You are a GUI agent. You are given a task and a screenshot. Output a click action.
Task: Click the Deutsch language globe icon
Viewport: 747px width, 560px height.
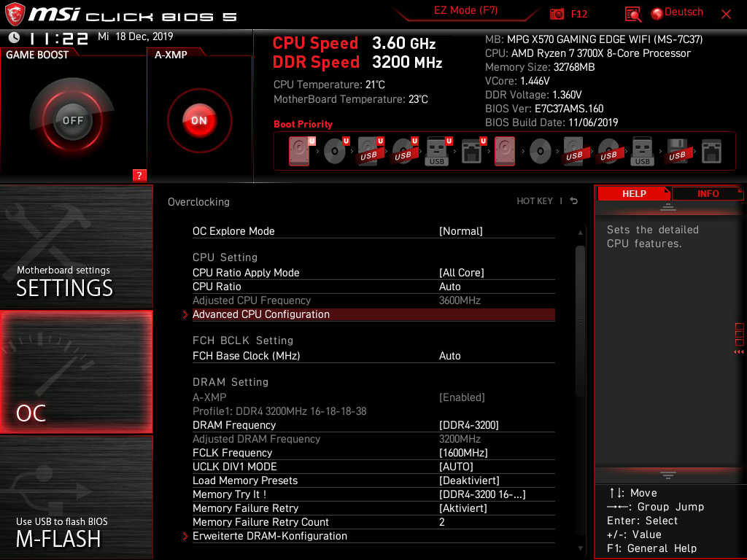657,14
